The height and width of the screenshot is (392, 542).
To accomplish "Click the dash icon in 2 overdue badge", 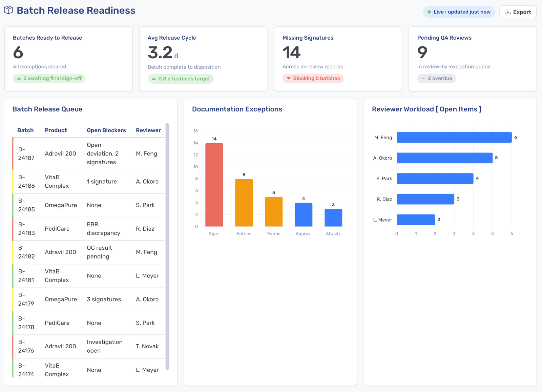I will tap(423, 78).
